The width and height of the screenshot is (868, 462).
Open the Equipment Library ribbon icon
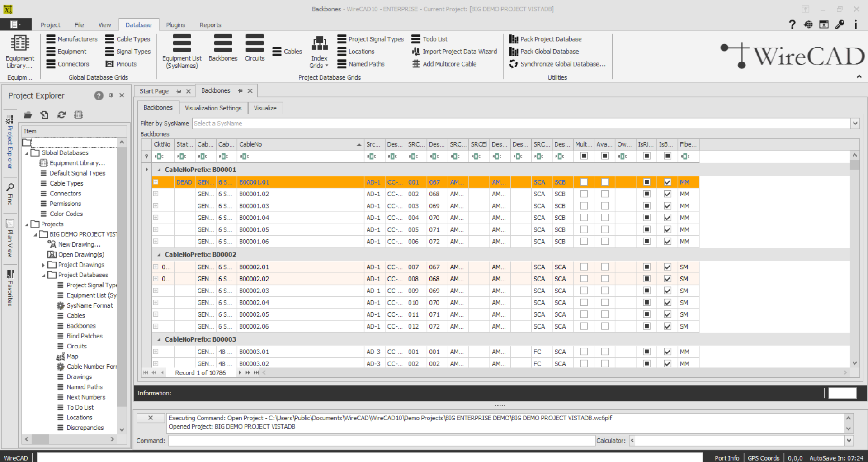coord(19,52)
